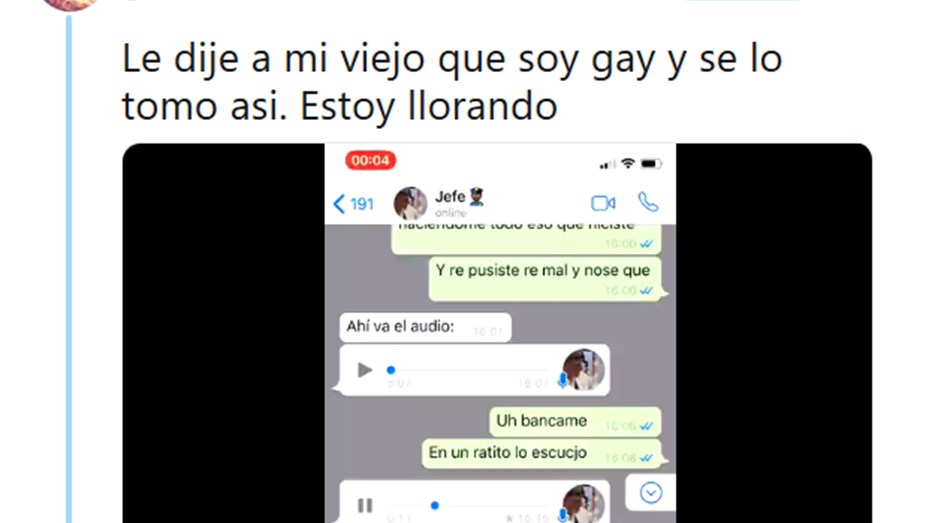The height and width of the screenshot is (523, 929).
Task: Click the 'Y re pusiste re mal' message
Action: (x=544, y=278)
